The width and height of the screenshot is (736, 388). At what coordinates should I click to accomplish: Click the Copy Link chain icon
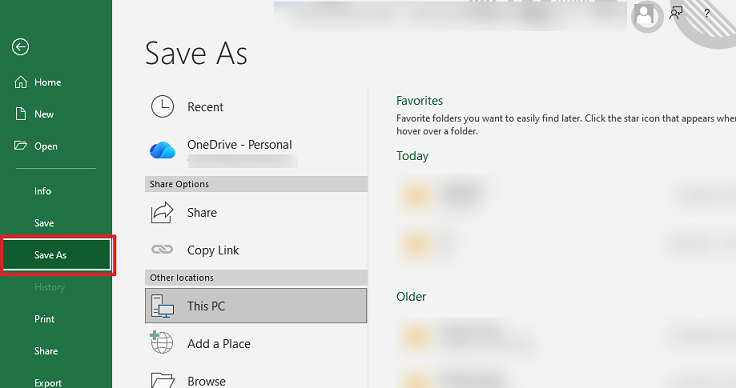[162, 250]
